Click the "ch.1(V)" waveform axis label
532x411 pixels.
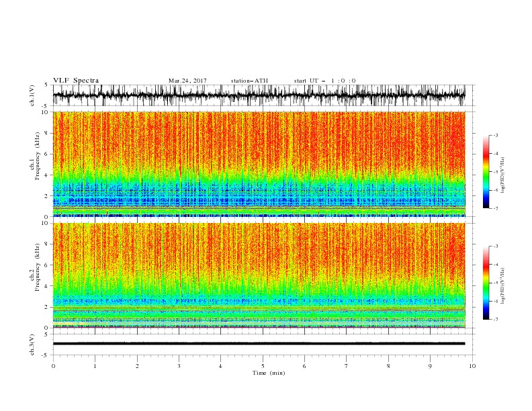tap(32, 95)
